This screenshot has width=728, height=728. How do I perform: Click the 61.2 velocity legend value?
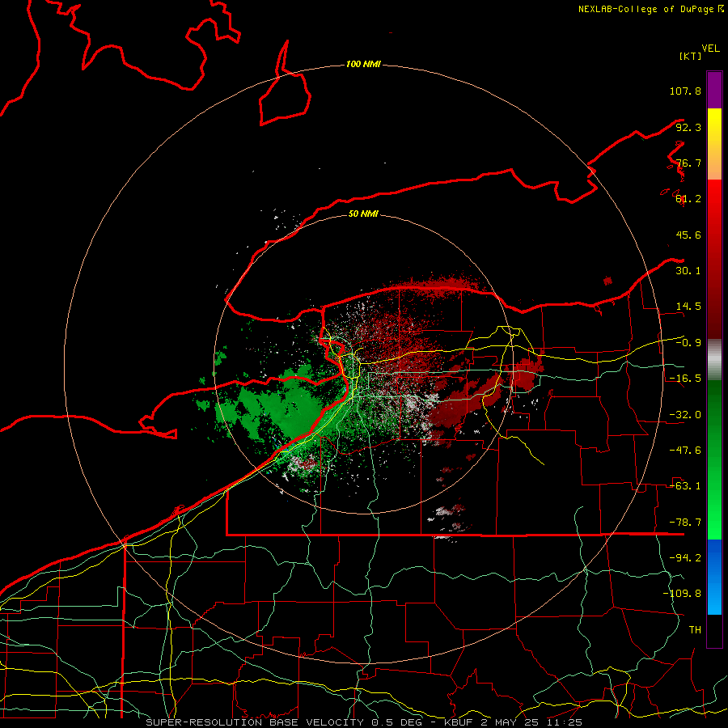tap(688, 199)
